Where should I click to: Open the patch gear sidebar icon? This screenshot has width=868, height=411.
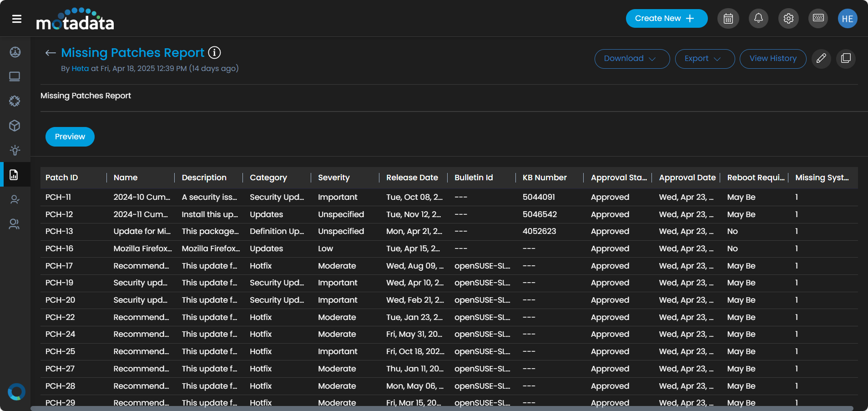(15, 101)
